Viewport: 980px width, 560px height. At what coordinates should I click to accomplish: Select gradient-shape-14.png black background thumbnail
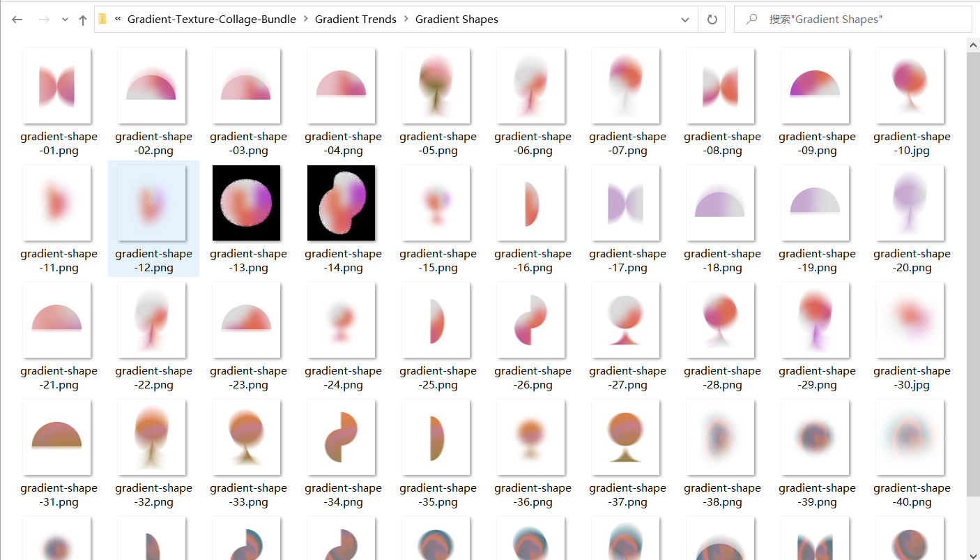[342, 203]
